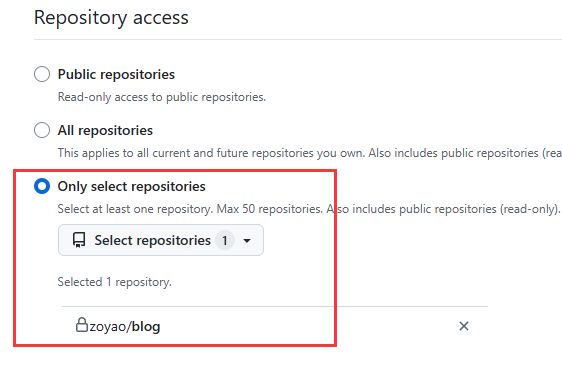562x365 pixels.
Task: Choose the All repositories radio option
Action: (42, 130)
